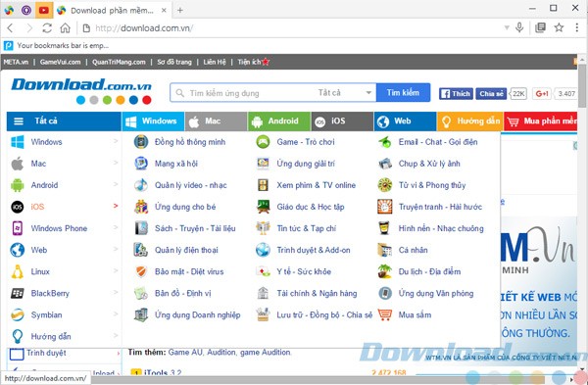Click the Quản lý video - nhạc icon
This screenshot has width=588, height=385.
pyautogui.click(x=141, y=185)
